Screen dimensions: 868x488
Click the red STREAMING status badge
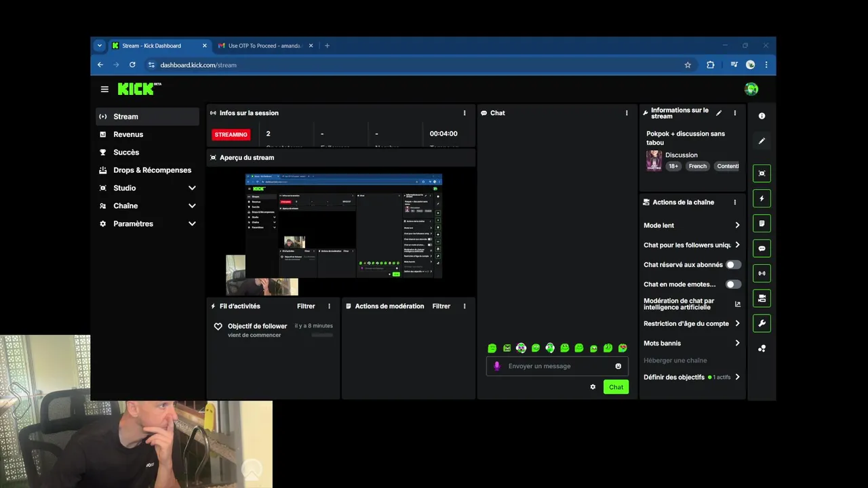click(231, 134)
